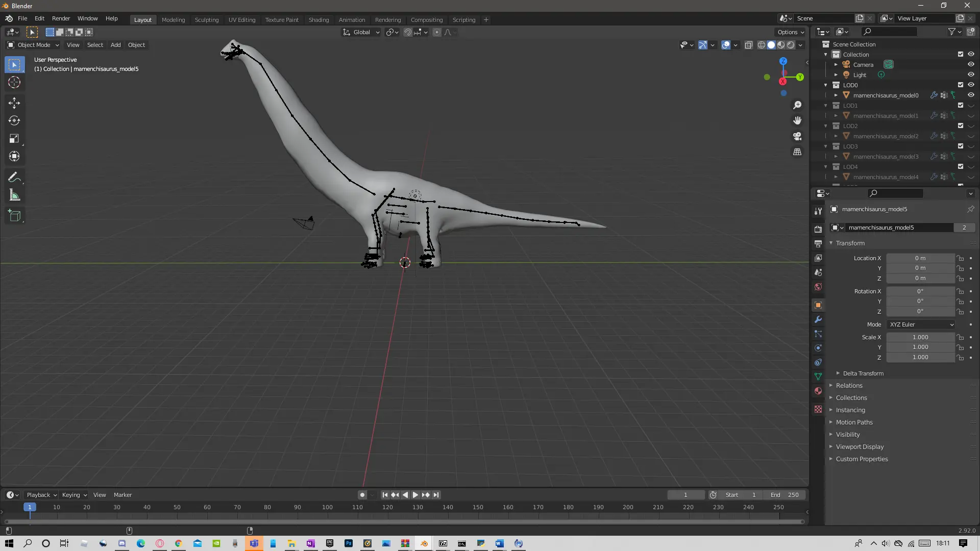Toggle viewport gizmos display
The image size is (980, 551).
(703, 45)
